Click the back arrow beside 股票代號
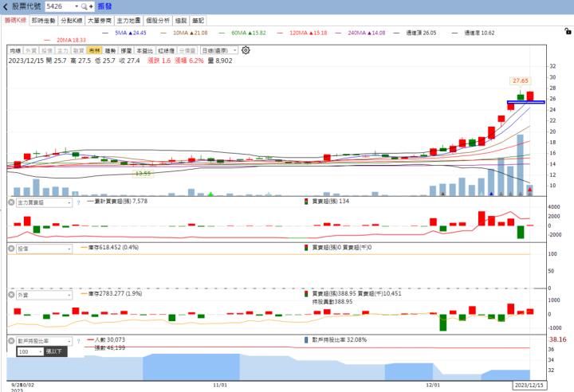Viewport: 574px width, 392px height. click(5, 6)
